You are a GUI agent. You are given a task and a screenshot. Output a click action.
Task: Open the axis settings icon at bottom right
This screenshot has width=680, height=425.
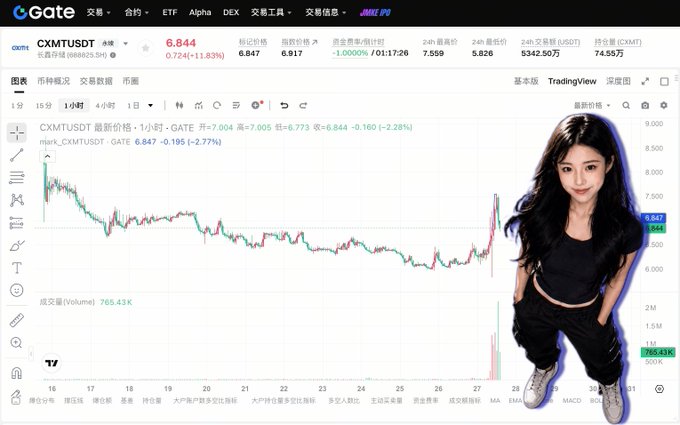(659, 389)
